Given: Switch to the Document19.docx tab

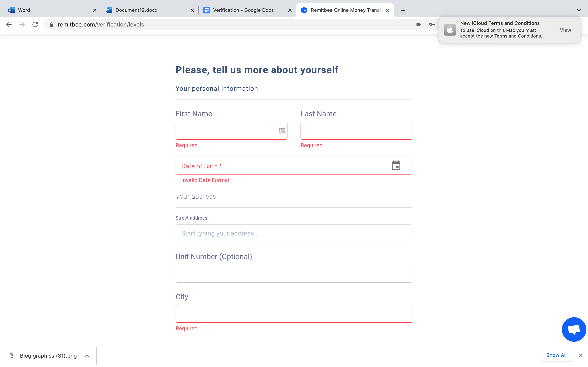Looking at the screenshot, I should coord(136,10).
